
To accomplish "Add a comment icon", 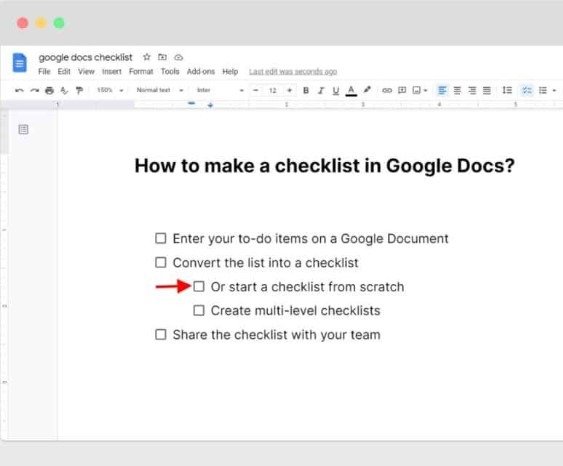I will point(402,90).
